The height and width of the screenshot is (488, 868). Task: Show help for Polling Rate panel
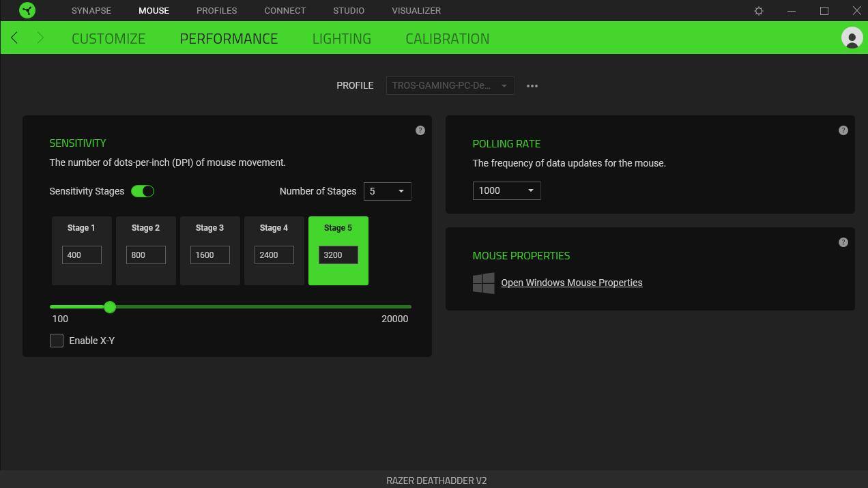point(843,130)
